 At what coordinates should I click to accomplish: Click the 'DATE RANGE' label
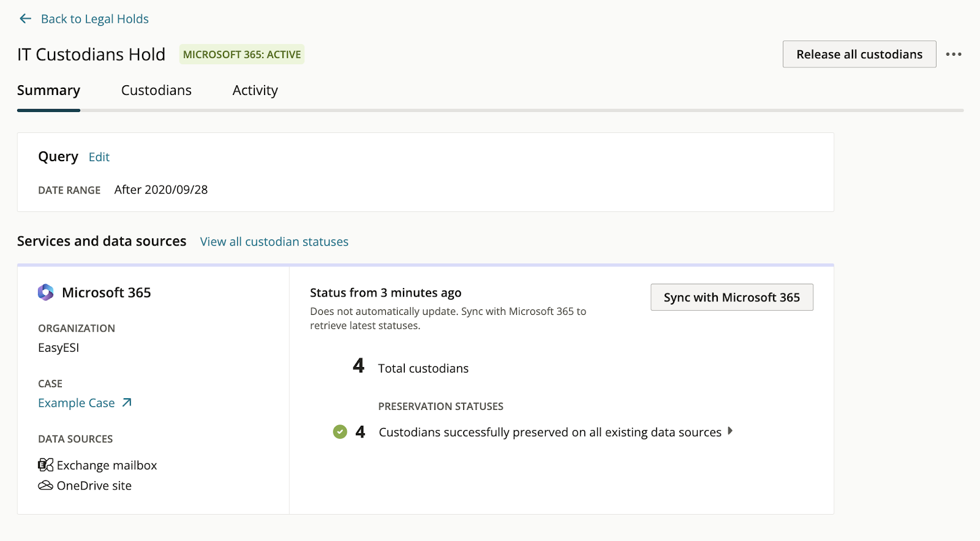point(69,191)
